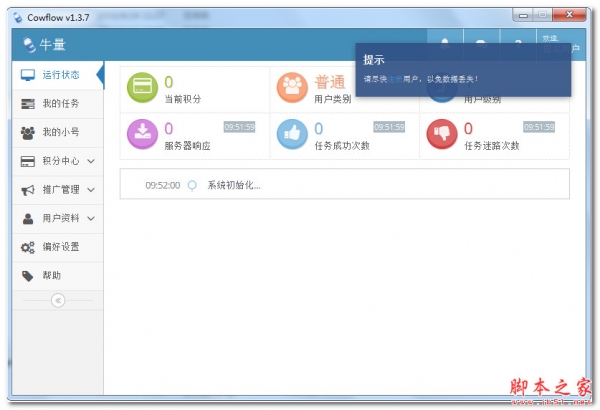Image resolution: width=600 pixels, height=410 pixels.
Task: Open 偏好设置 preferences
Action: click(58, 247)
